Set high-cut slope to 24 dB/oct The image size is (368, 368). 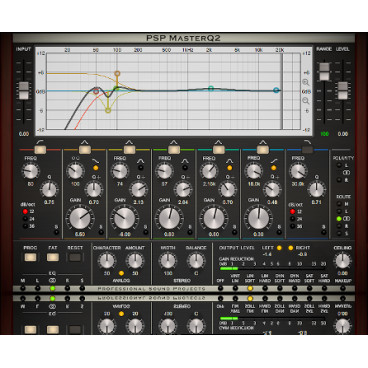(x=293, y=219)
